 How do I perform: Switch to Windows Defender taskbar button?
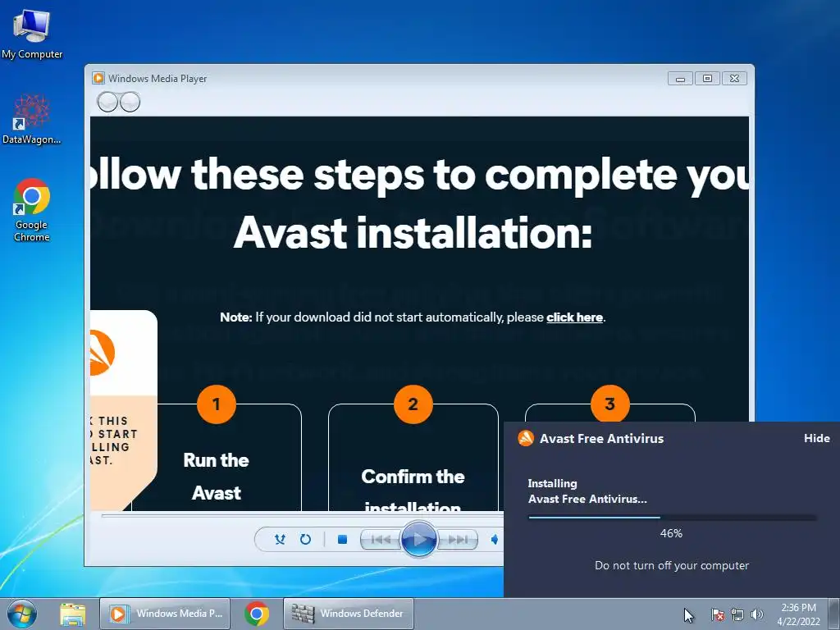click(x=348, y=614)
